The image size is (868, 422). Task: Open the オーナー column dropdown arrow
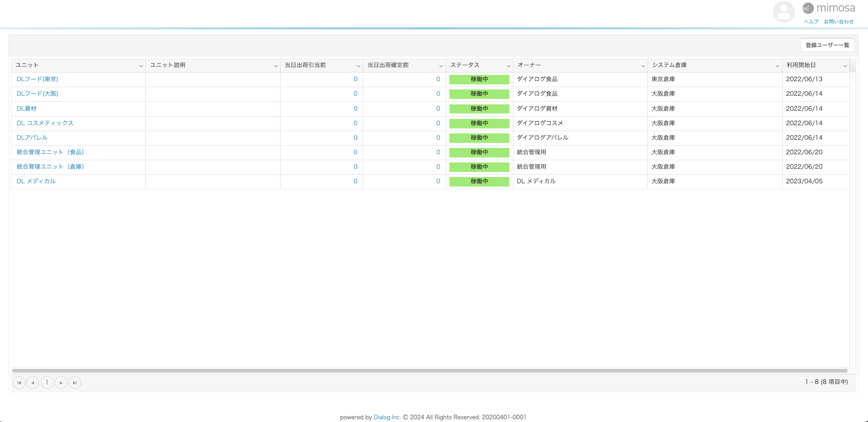point(643,66)
